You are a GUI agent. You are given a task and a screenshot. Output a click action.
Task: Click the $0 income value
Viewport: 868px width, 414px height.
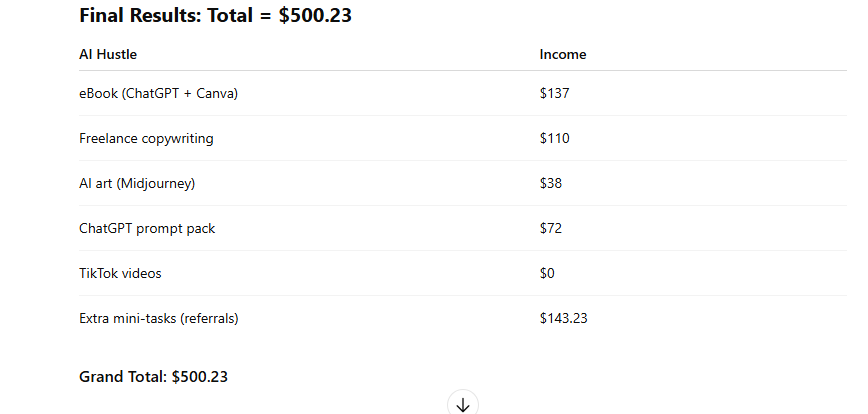[547, 273]
